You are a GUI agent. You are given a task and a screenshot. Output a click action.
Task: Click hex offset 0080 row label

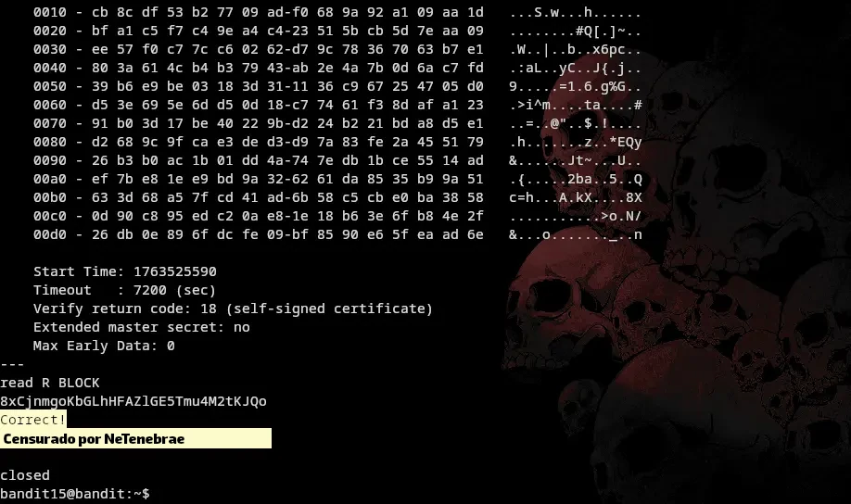coord(50,142)
